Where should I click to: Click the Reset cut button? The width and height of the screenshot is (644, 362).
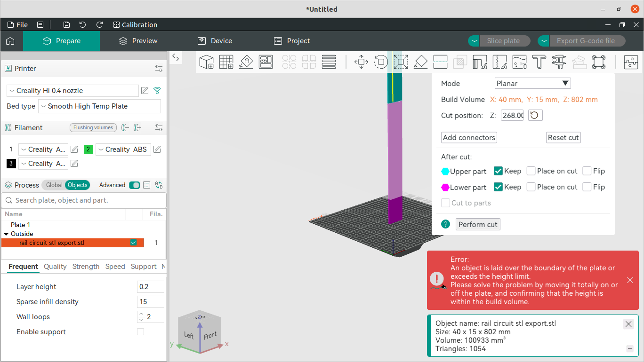[563, 138]
